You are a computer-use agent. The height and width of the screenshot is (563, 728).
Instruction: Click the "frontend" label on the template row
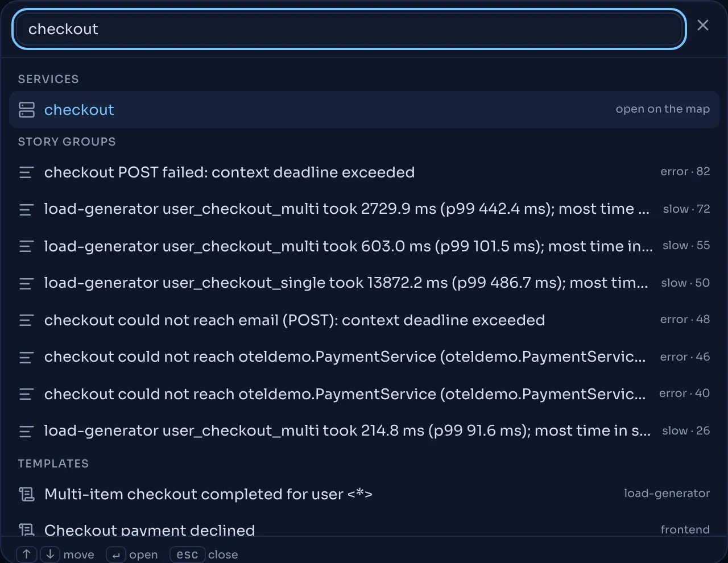(685, 529)
